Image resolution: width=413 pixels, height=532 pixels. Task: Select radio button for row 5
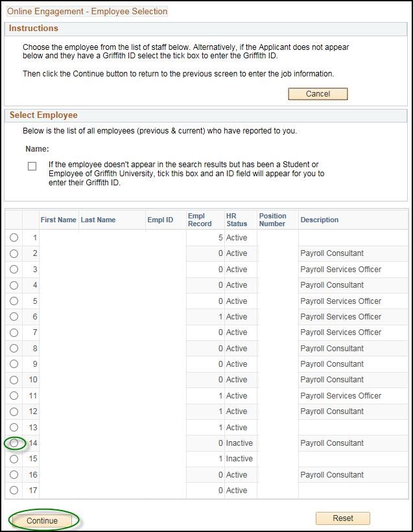(14, 301)
